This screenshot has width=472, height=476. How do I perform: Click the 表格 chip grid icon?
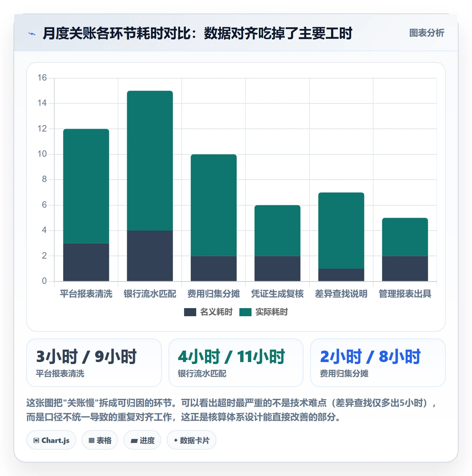click(x=91, y=440)
